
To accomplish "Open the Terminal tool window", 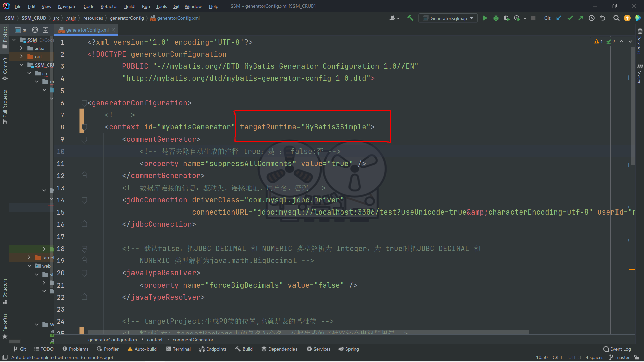I will [x=178, y=349].
